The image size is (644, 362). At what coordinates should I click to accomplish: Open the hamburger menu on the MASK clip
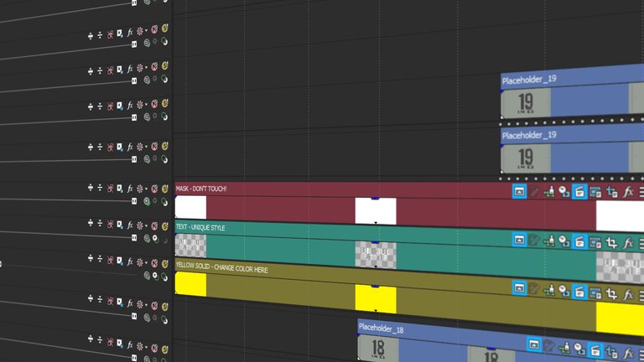coord(641,193)
